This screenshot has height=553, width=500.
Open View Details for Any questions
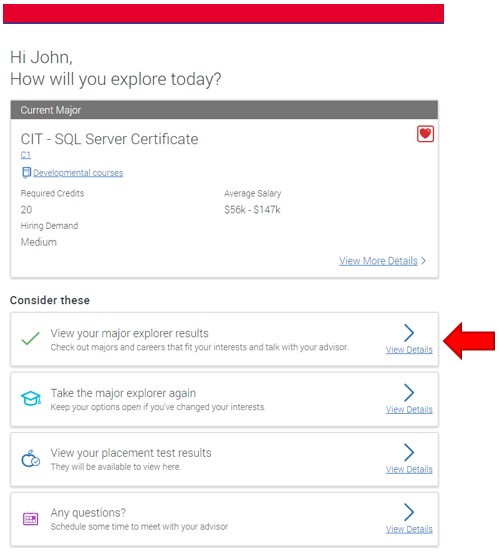coord(409,529)
